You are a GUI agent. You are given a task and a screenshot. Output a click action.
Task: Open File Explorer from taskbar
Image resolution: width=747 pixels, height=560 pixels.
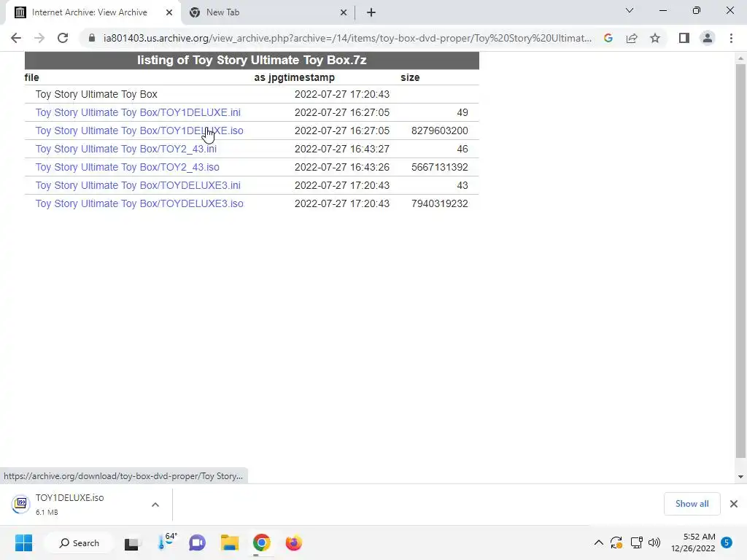[229, 542]
